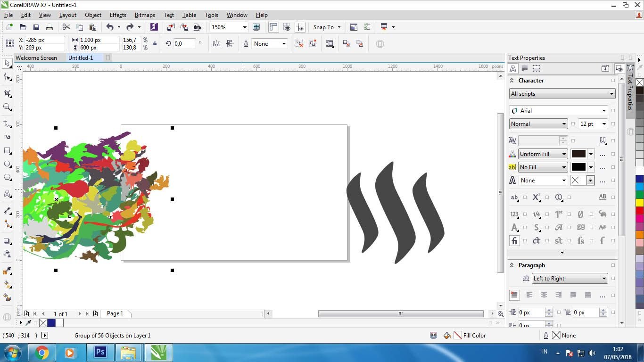
Task: Select the Rectangle tool
Action: (7, 151)
